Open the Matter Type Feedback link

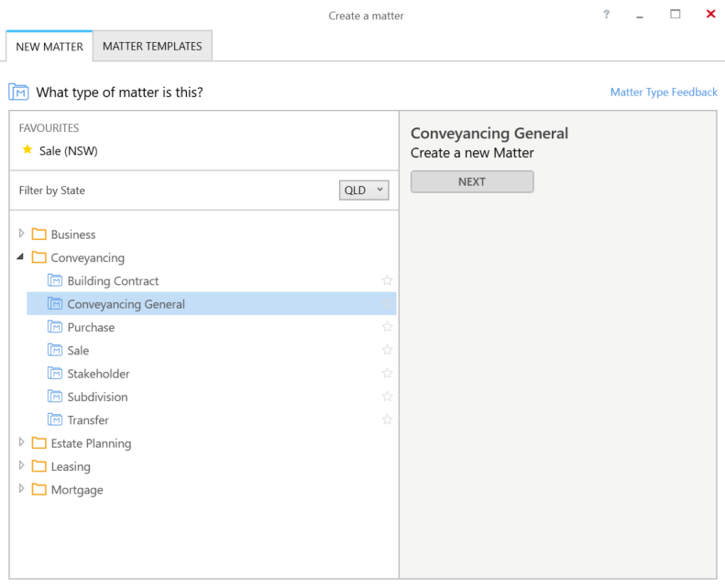(x=664, y=92)
